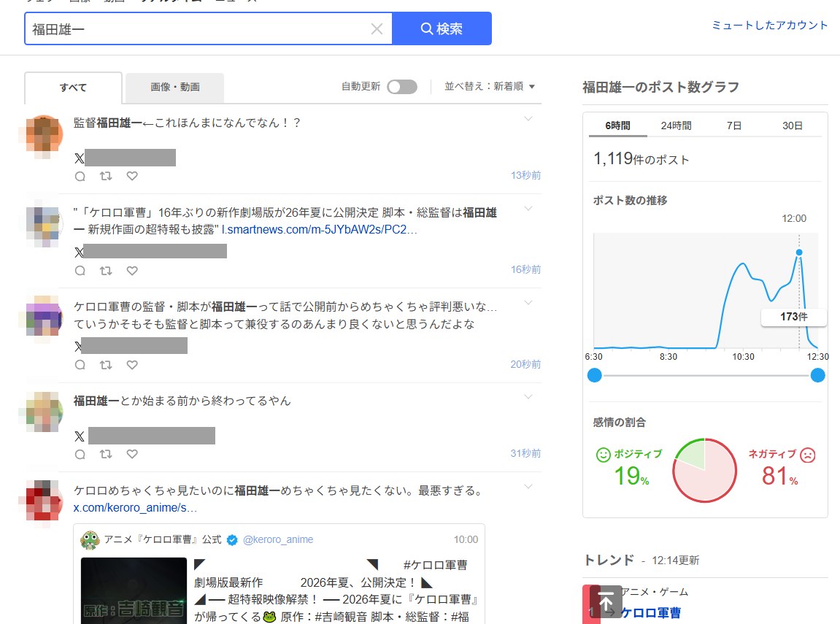
Task: Like the 監督福田雄一 post
Action: coord(132,176)
